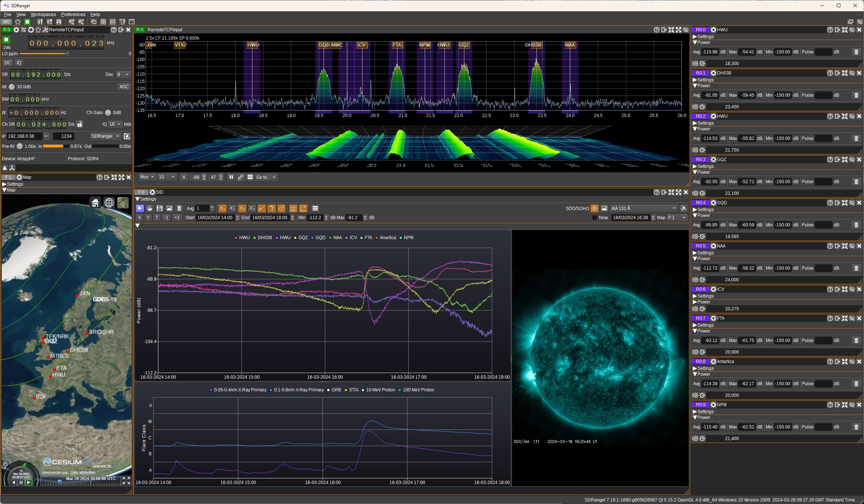Shift SID range back one day -1
This screenshot has width=864, height=504.
tap(166, 218)
